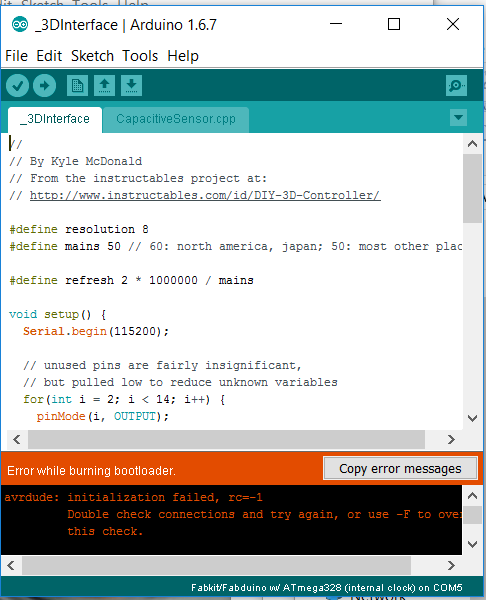Save sketch with down-arrow icon
The height and width of the screenshot is (600, 486).
click(x=131, y=85)
